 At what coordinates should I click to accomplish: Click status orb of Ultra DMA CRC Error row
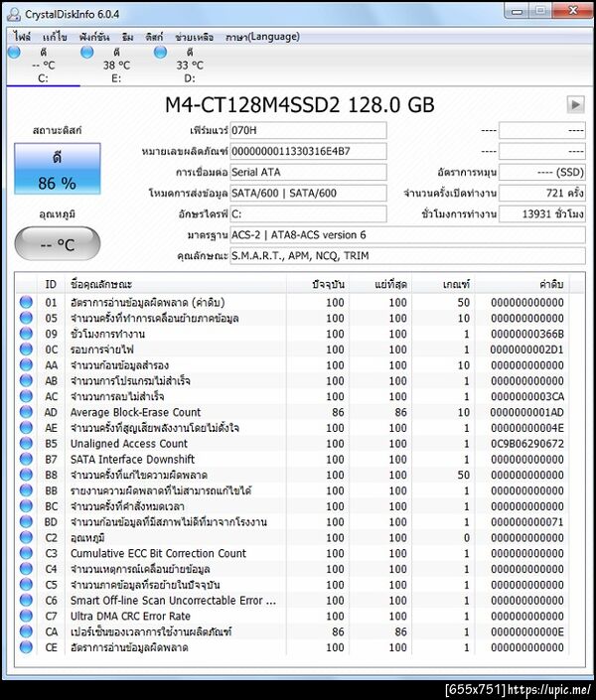tap(26, 616)
